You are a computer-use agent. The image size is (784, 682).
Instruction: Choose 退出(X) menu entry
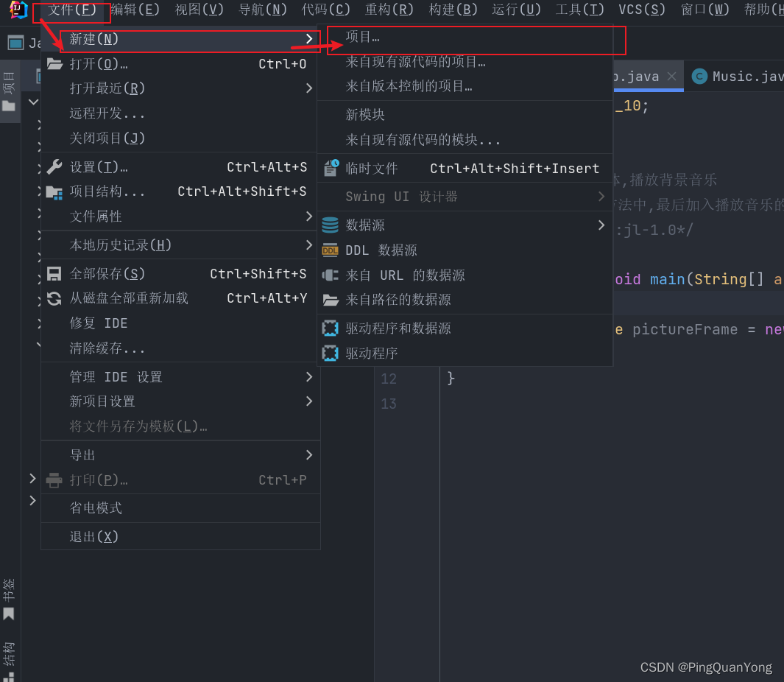pyautogui.click(x=180, y=536)
